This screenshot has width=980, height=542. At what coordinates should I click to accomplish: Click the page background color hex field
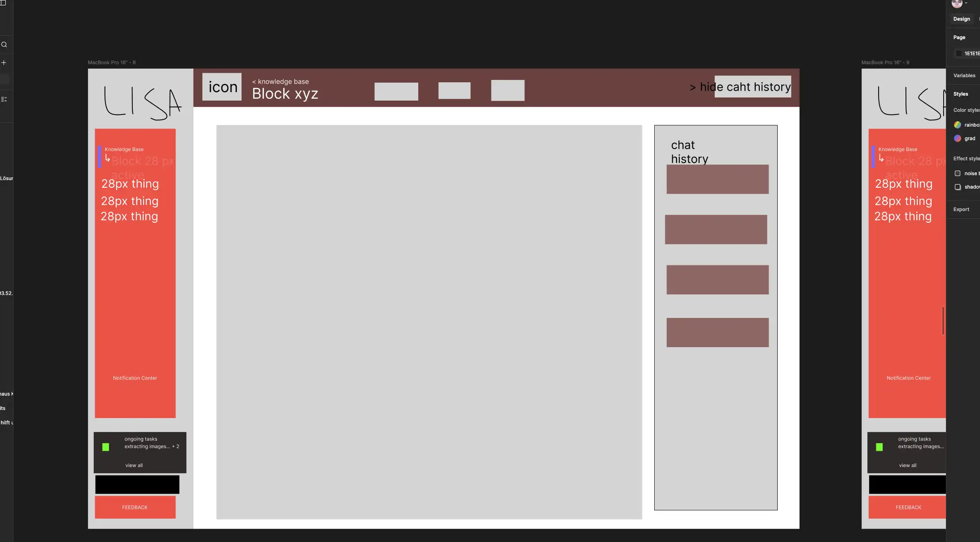coord(971,53)
